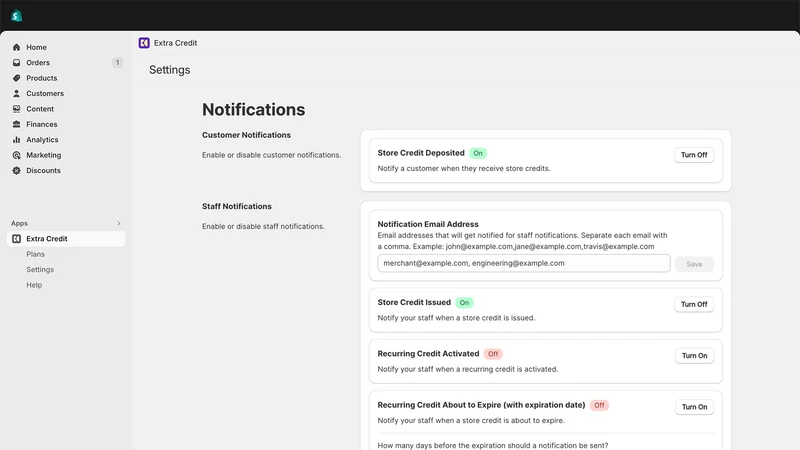This screenshot has height=450, width=800.
Task: Click the Discounts badge icon
Action: [x=16, y=170]
